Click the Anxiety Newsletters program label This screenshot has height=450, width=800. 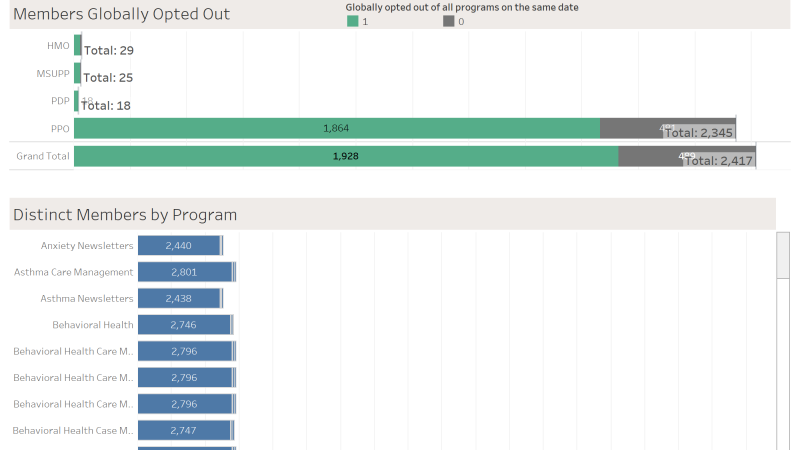[87, 245]
